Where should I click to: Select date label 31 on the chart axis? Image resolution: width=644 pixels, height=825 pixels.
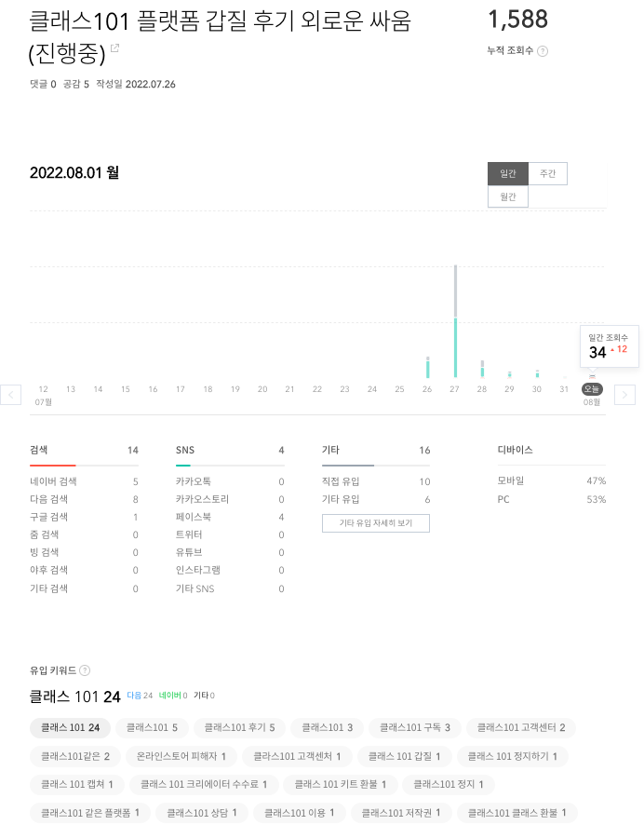click(x=564, y=389)
